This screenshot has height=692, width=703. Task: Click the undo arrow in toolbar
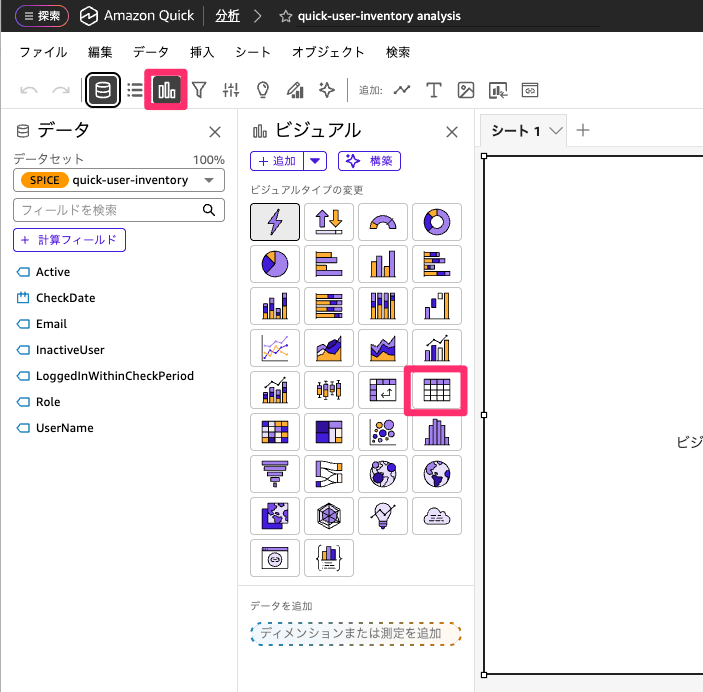(x=29, y=90)
